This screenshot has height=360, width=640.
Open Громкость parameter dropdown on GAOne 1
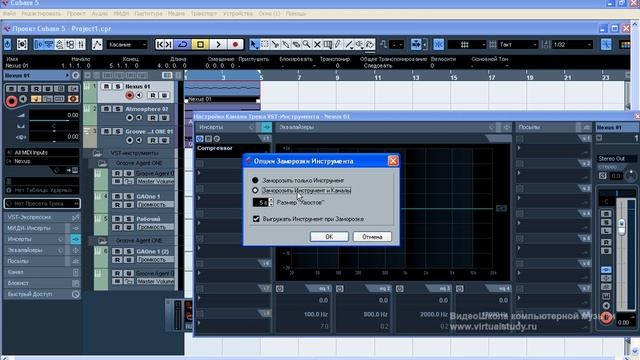(155, 204)
